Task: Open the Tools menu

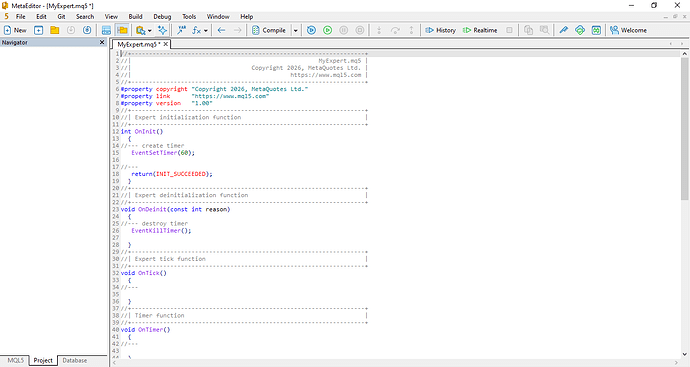Action: tap(189, 16)
